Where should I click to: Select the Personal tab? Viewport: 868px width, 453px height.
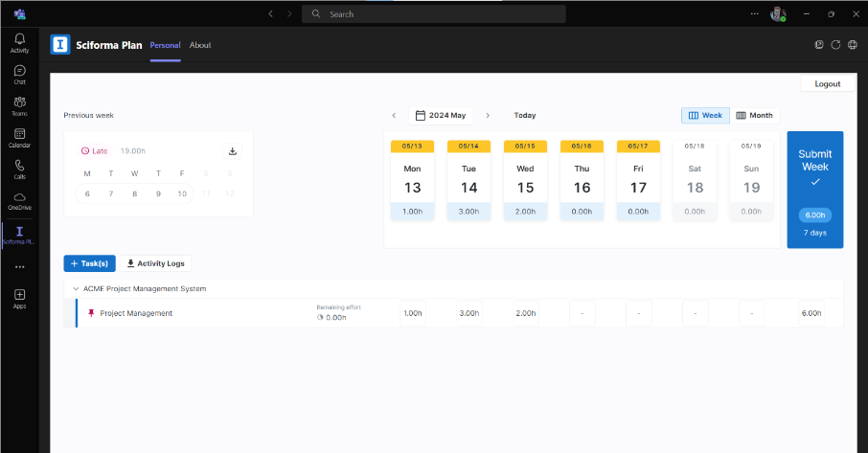click(165, 45)
